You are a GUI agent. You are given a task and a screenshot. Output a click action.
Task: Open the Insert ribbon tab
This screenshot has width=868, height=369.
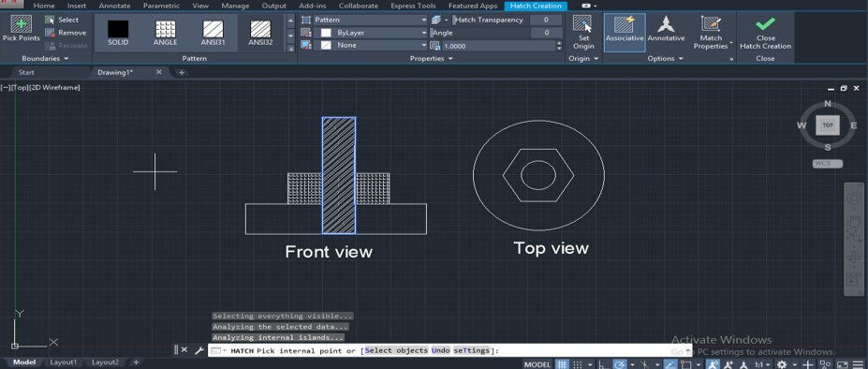(x=77, y=7)
